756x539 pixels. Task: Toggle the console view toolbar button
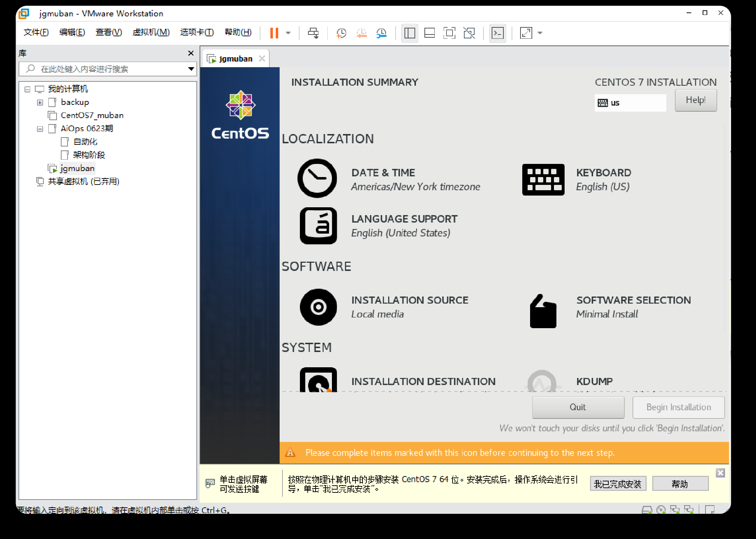coord(497,33)
